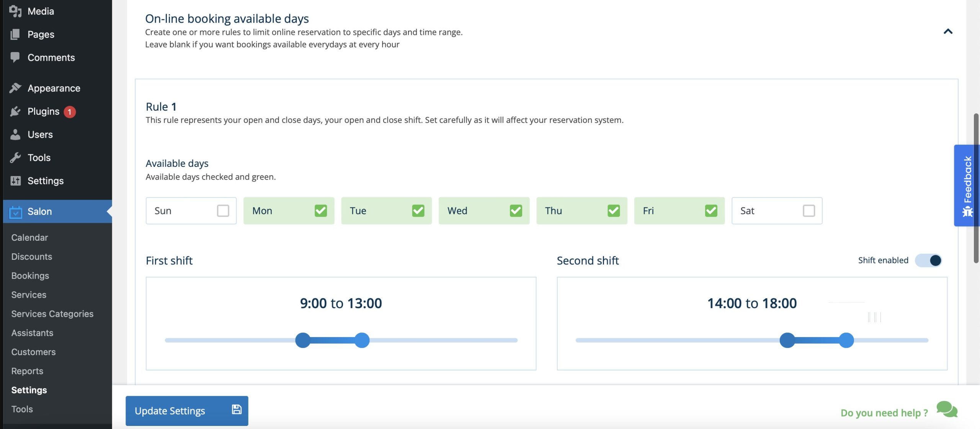
Task: Click the Update Settings button
Action: tap(187, 411)
